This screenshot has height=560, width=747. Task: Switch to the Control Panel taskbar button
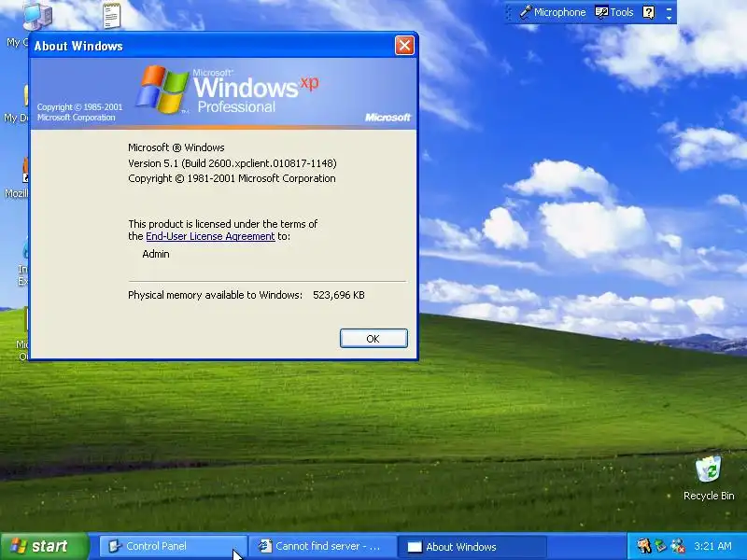point(173,546)
